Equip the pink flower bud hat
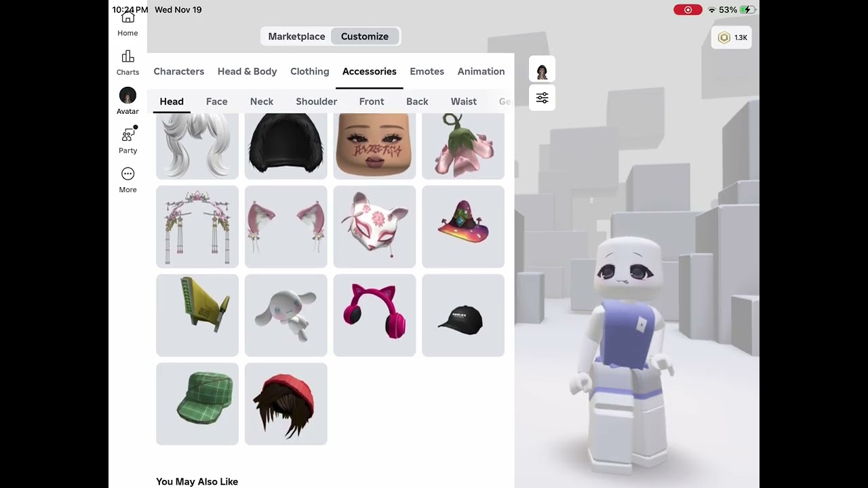 (463, 146)
